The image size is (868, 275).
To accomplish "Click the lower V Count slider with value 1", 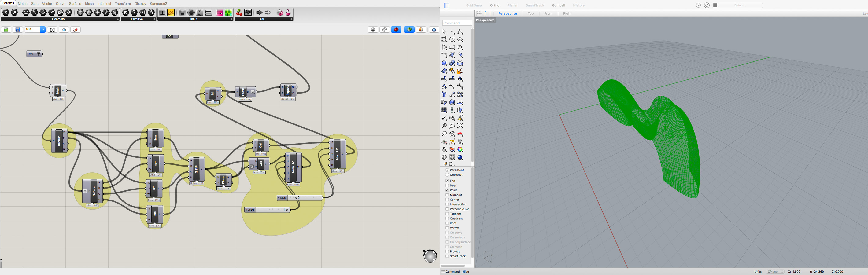I will 267,210.
